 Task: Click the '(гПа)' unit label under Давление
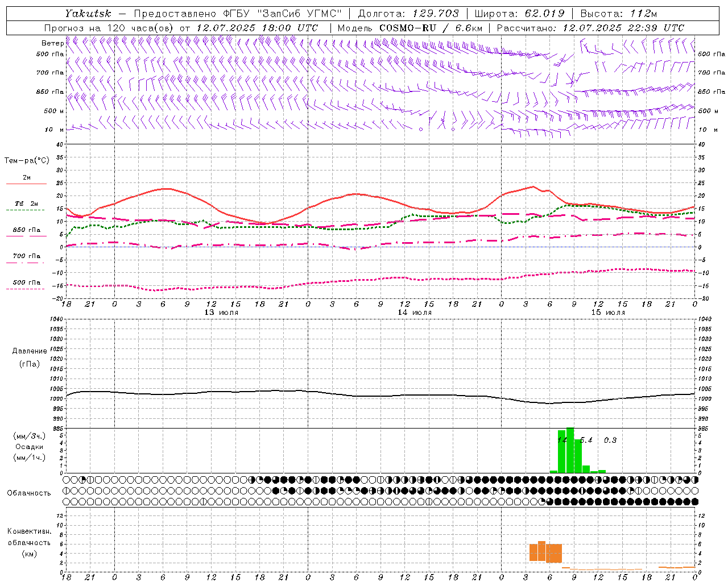(x=30, y=364)
